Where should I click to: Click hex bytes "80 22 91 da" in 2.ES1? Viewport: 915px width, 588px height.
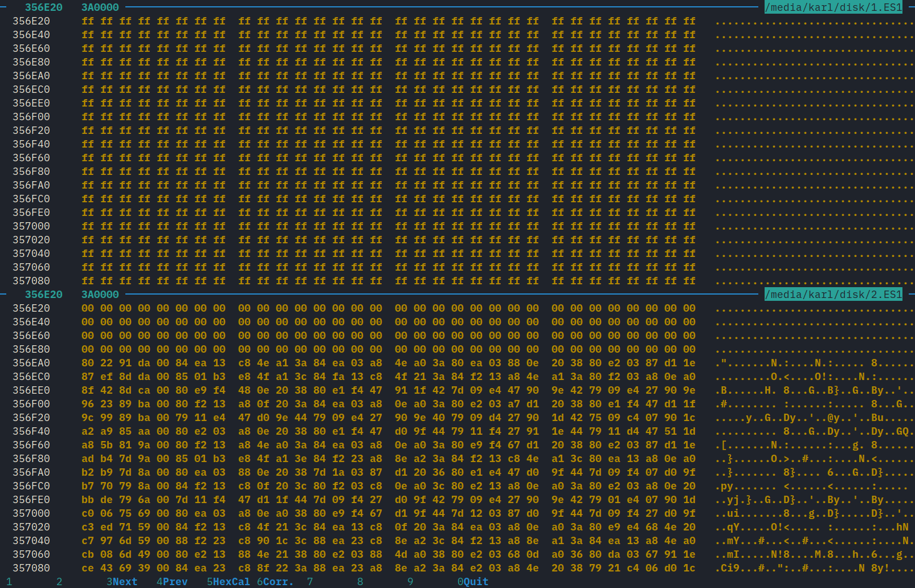tap(116, 363)
